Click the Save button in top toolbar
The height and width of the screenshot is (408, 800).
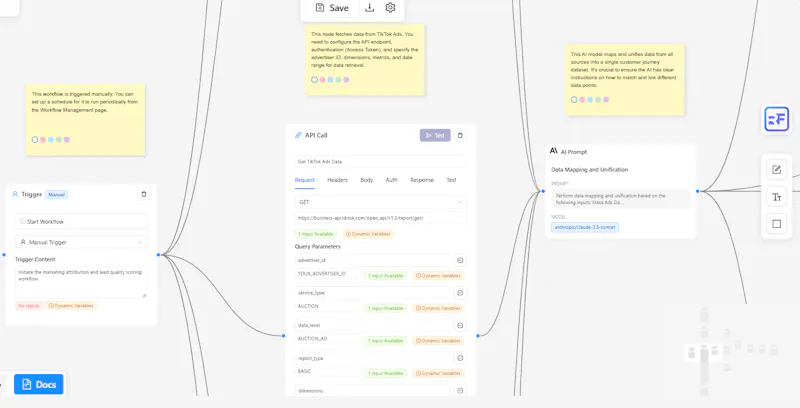pyautogui.click(x=332, y=8)
